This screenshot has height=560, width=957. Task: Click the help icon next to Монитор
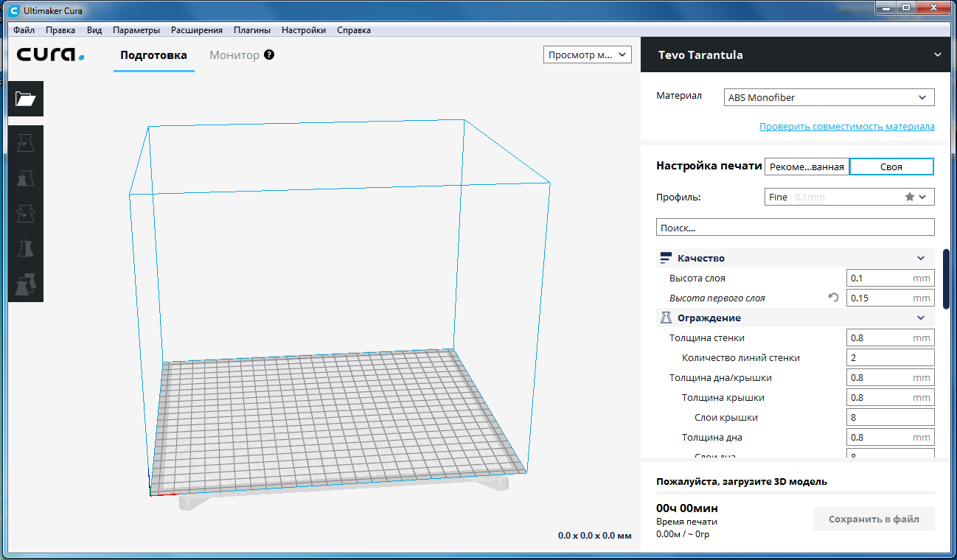269,55
